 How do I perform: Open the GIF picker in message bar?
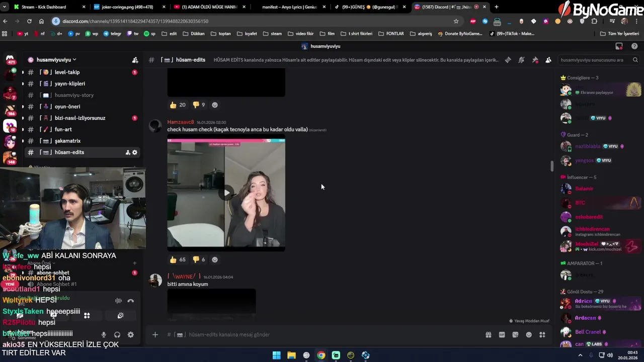(x=502, y=335)
